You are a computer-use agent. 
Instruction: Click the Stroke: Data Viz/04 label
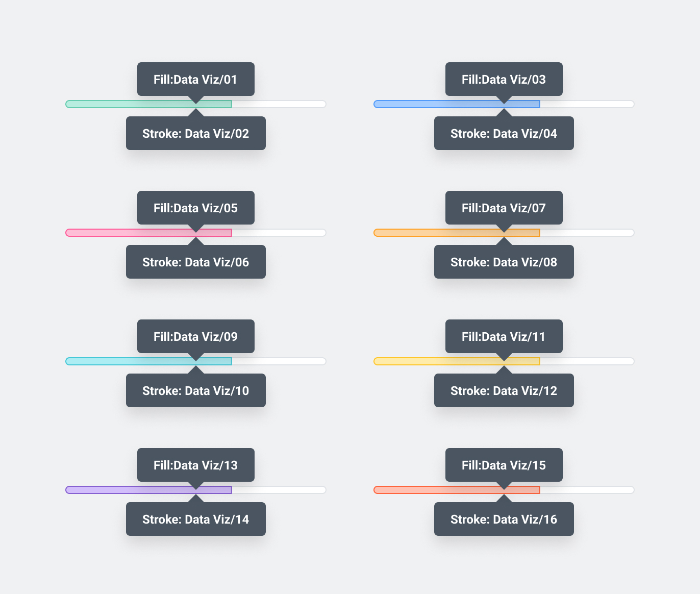click(x=504, y=133)
